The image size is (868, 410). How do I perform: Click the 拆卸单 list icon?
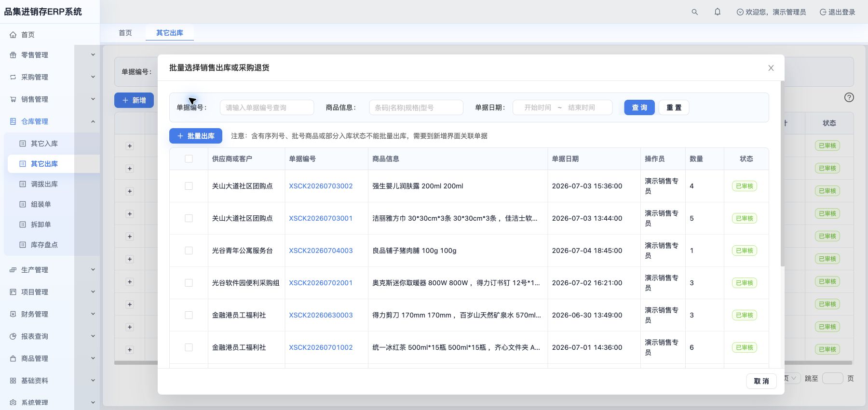(x=23, y=225)
